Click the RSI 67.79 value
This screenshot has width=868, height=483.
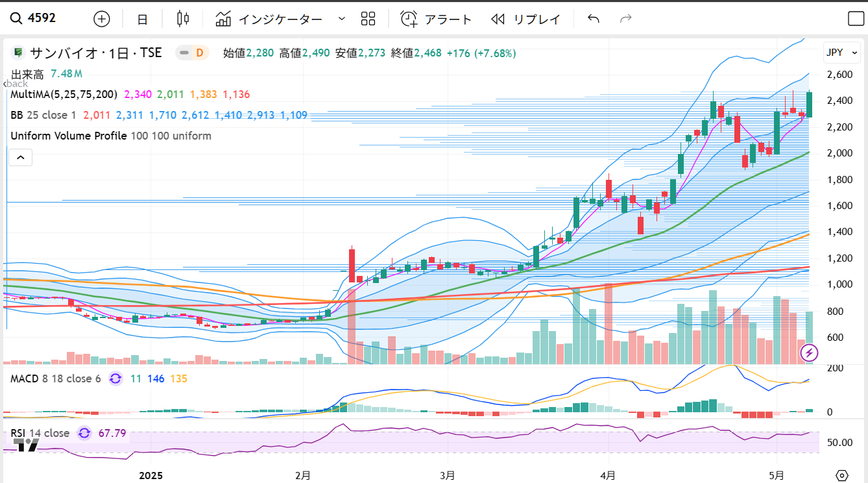[x=112, y=433]
